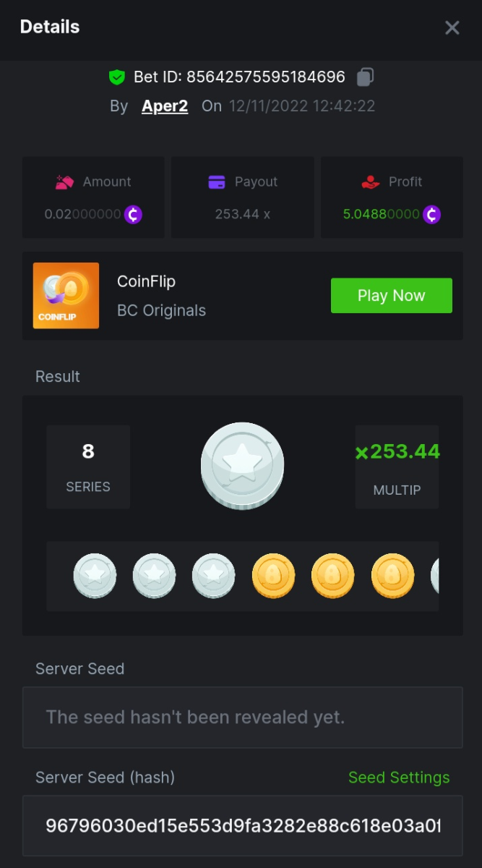
Task: Click the x253.44 multiplier box
Action: 397,467
